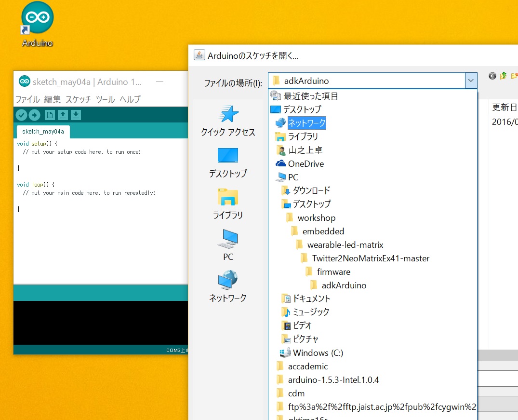Click the New sketch icon
The width and height of the screenshot is (518, 420).
(49, 115)
